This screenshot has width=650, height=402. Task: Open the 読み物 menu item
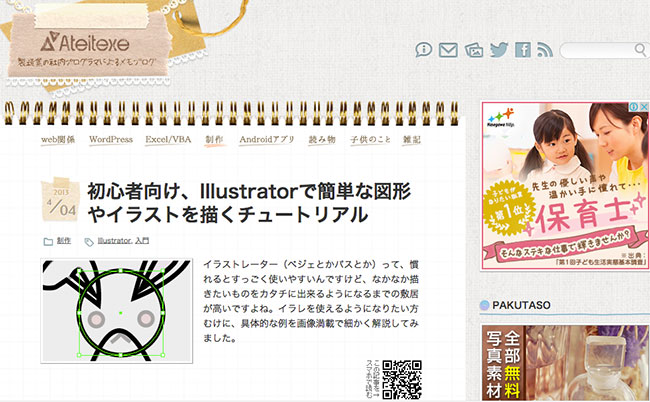[322, 140]
